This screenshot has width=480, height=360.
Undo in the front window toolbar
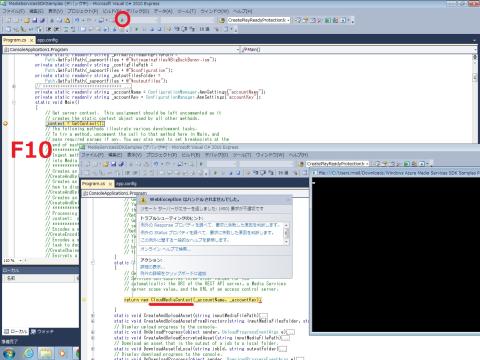pyautogui.click(x=156, y=164)
